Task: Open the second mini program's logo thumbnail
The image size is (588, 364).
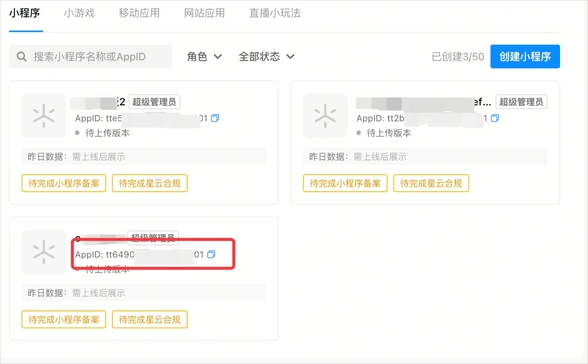Action: (x=325, y=116)
